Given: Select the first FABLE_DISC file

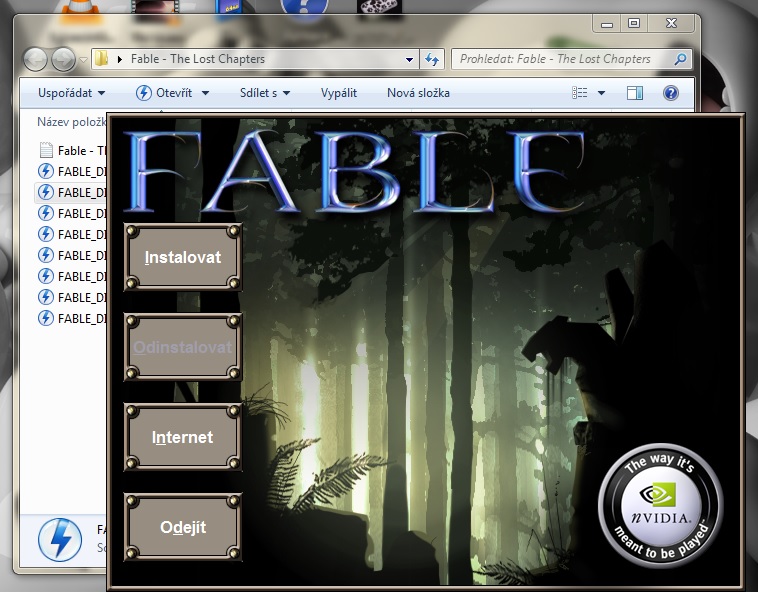Looking at the screenshot, I should (x=73, y=171).
